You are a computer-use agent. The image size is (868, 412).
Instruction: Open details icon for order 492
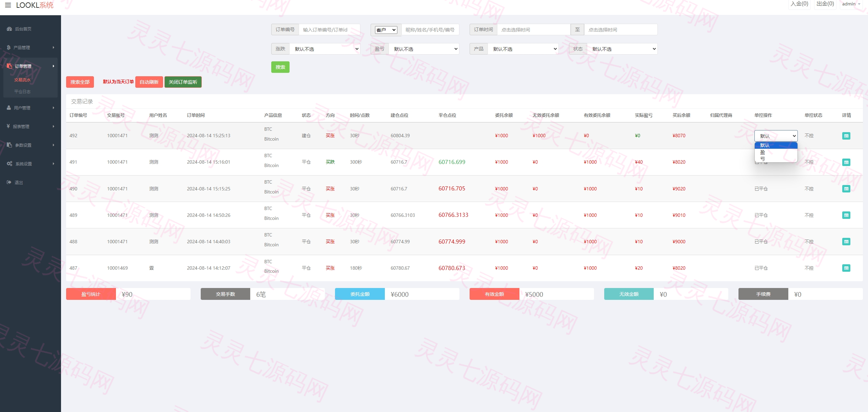[846, 136]
